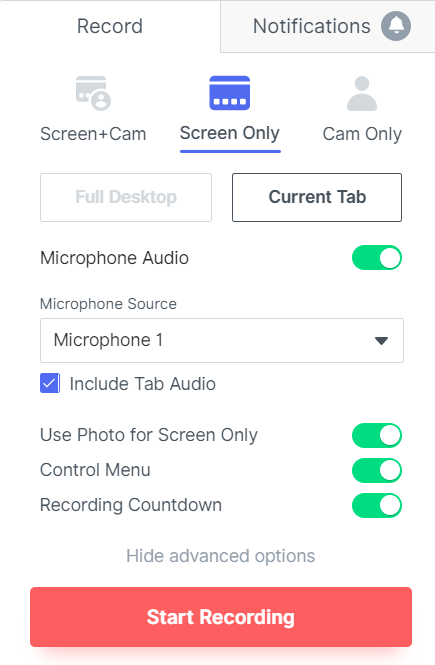This screenshot has height=665, width=435.
Task: Open the Microphone Source dropdown
Action: 222,341
